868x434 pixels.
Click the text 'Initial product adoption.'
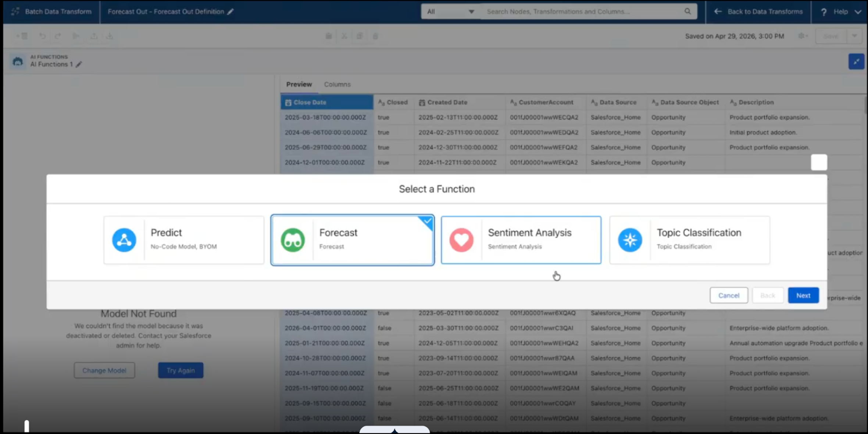[x=763, y=132]
